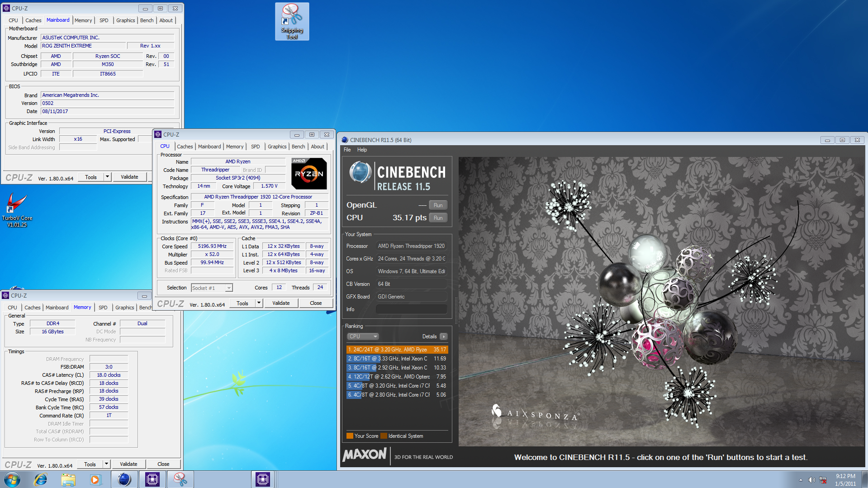868x488 pixels.
Task: Open the File menu in Cinebench
Action: pyautogui.click(x=347, y=150)
